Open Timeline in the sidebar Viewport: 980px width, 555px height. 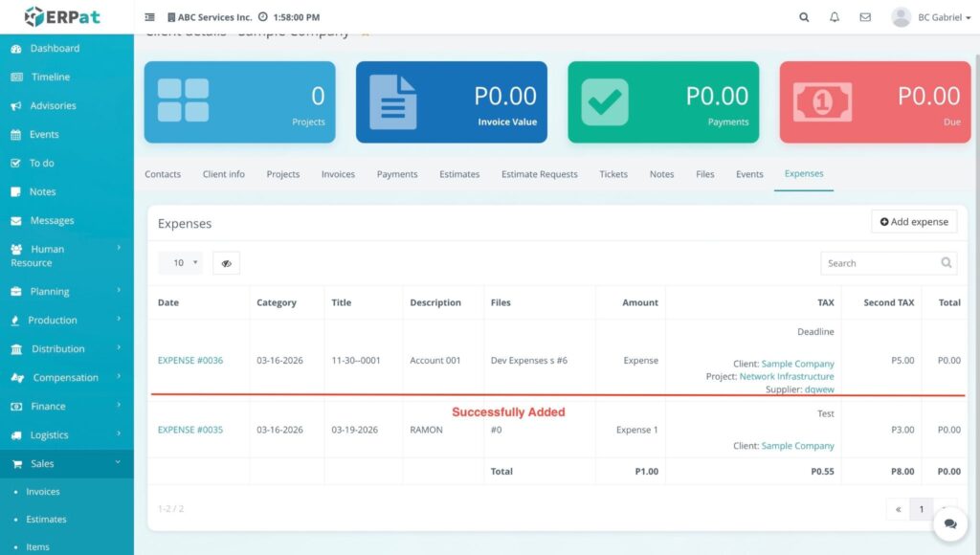click(x=50, y=77)
